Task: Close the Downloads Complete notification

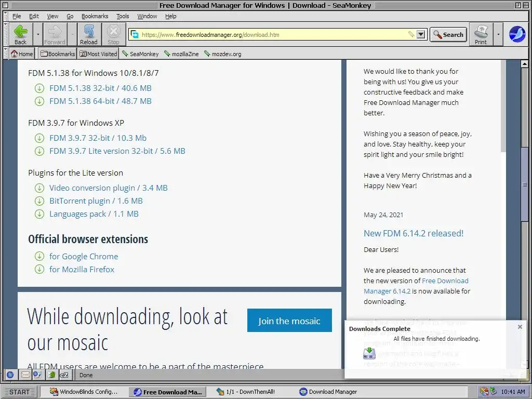Action: 520,327
